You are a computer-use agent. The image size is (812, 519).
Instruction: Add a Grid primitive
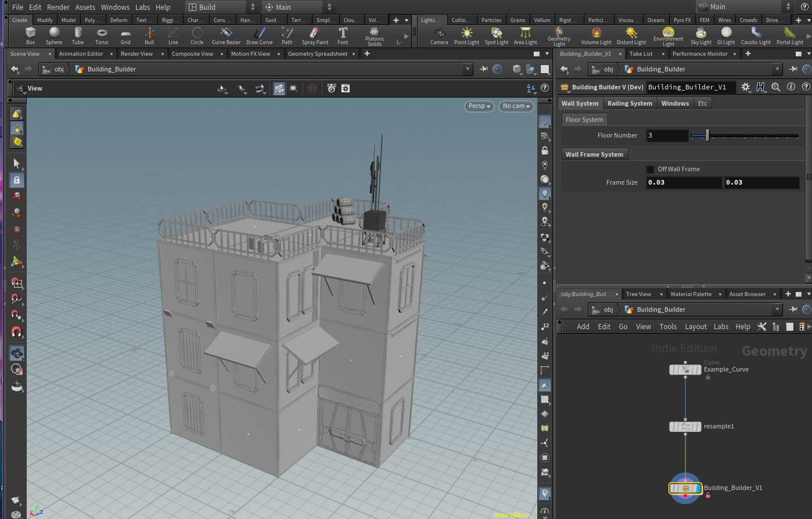pos(125,36)
